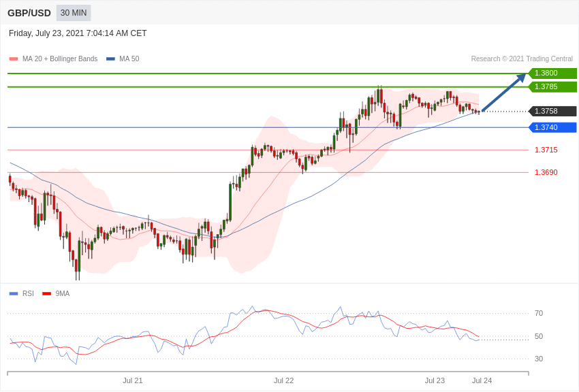This screenshot has height=392, width=579.
Task: Click the Jul 22 date axis label
Action: coord(283,380)
